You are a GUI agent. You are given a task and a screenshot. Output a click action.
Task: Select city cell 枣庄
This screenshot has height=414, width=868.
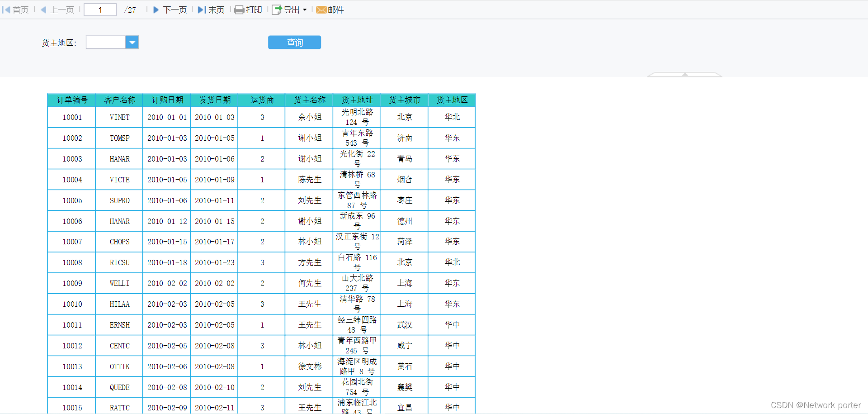coord(405,200)
